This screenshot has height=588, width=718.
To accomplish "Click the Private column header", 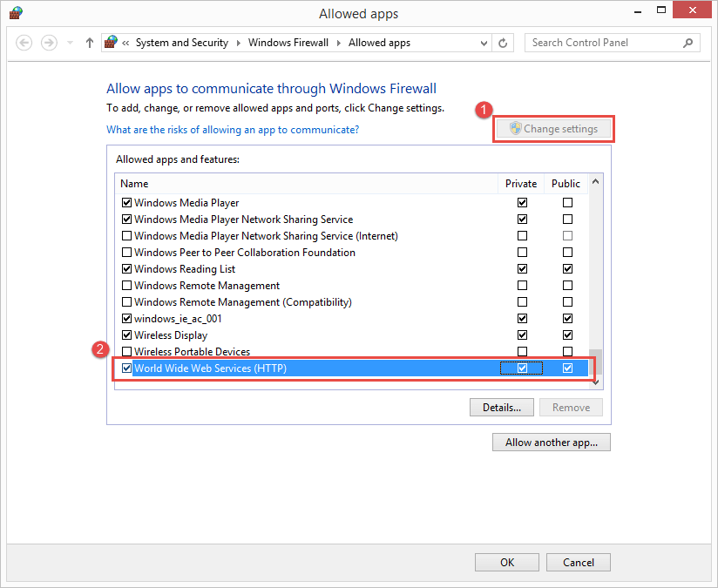I will [x=521, y=184].
